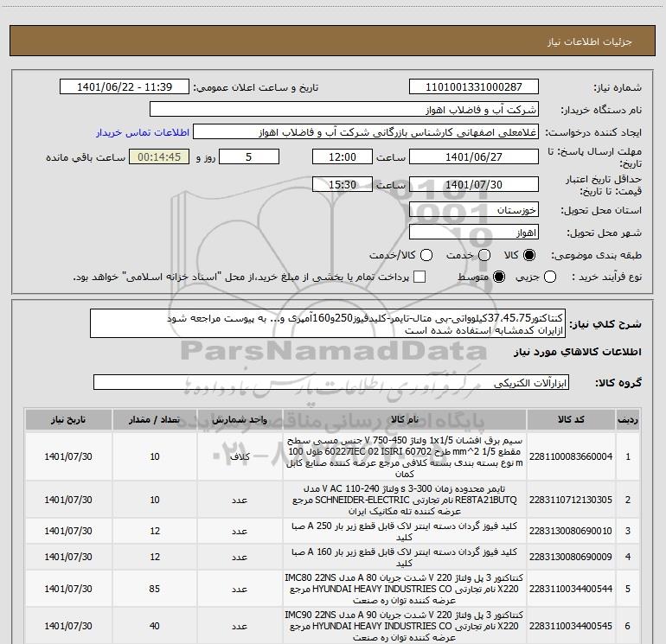The height and width of the screenshot is (644, 666).
Task: Click the اطلاعات کالاهای مورد نیاز section heading
Action: click(578, 352)
